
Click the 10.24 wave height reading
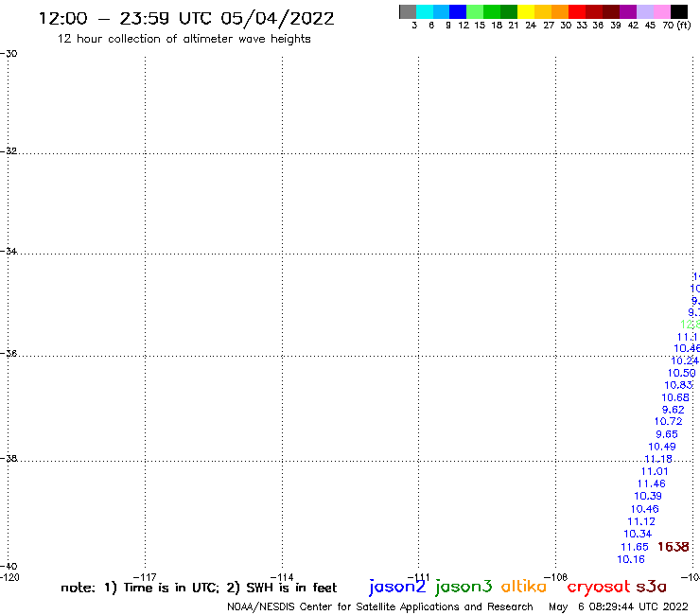[685, 360]
